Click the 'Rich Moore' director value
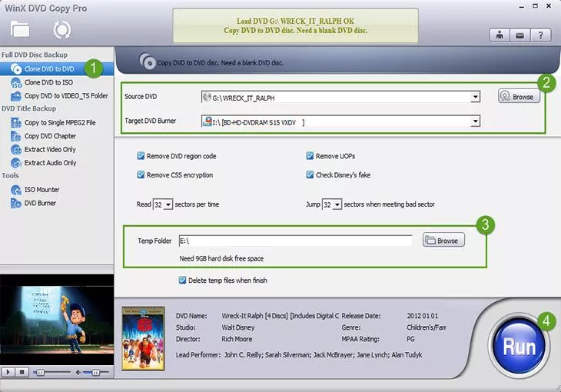561x392 pixels. coord(237,339)
